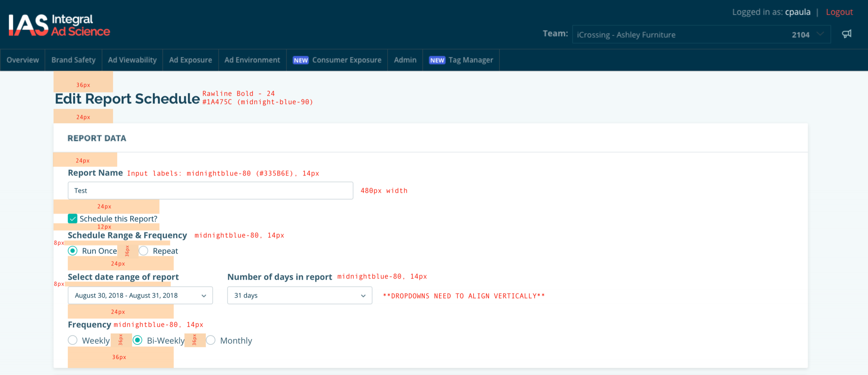Select the Repeat radio button
Screen dimensions: 868x375
[143, 251]
